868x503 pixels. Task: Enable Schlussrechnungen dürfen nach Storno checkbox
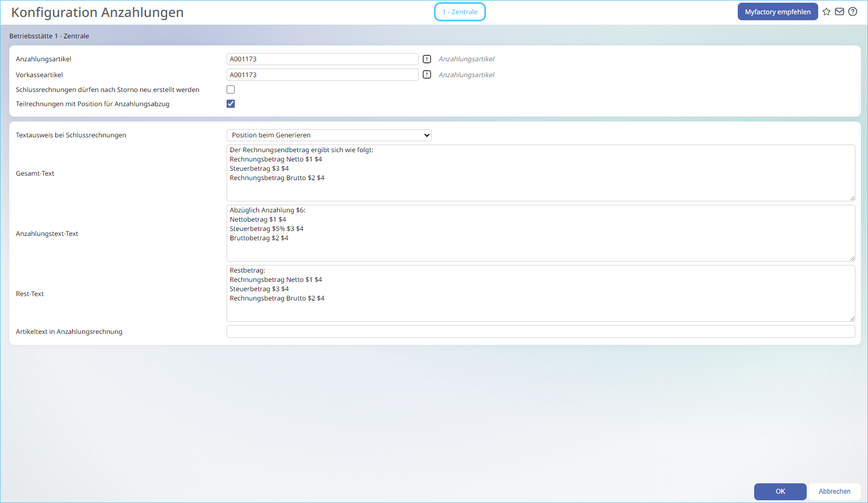pos(231,90)
